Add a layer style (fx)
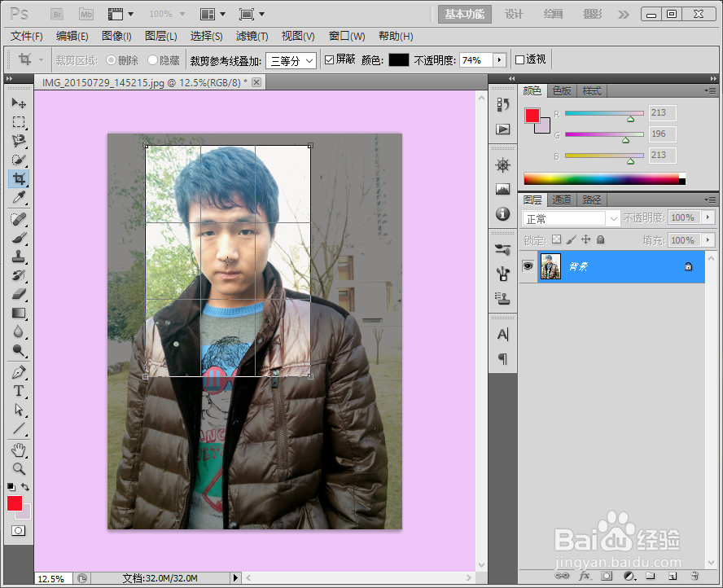 [x=585, y=576]
